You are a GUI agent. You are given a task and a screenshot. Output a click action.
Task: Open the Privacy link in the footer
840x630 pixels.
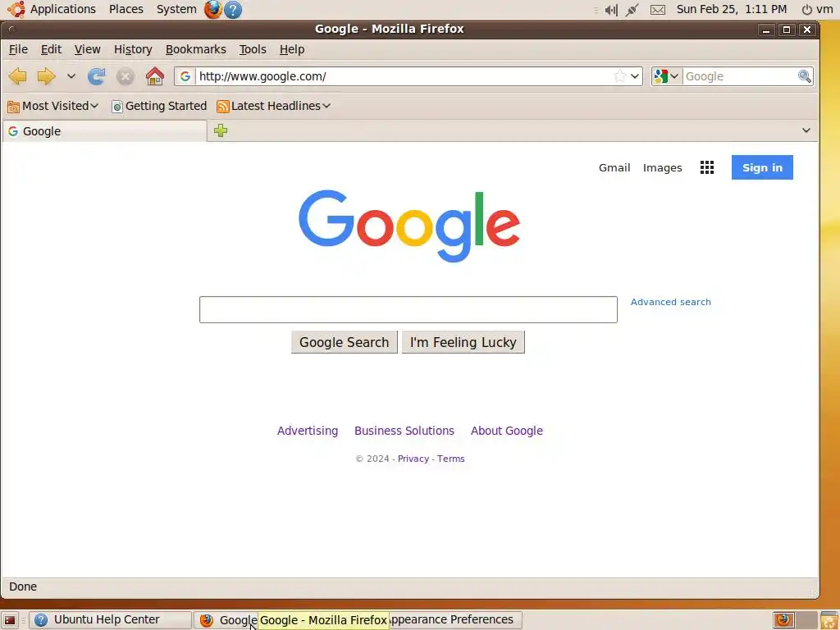(x=413, y=459)
